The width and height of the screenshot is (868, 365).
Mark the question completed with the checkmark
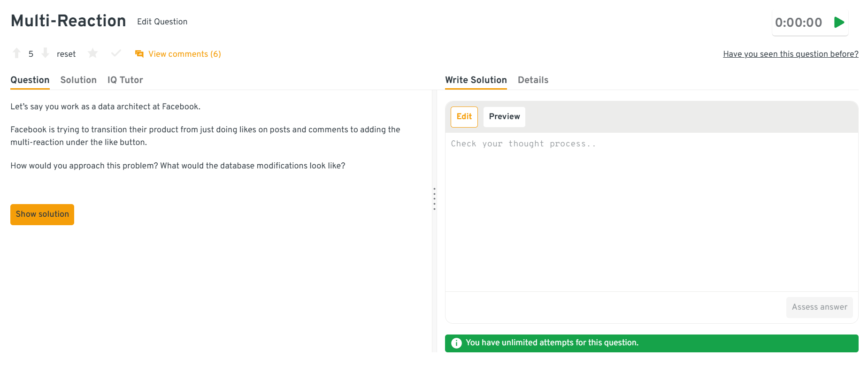[x=116, y=53]
